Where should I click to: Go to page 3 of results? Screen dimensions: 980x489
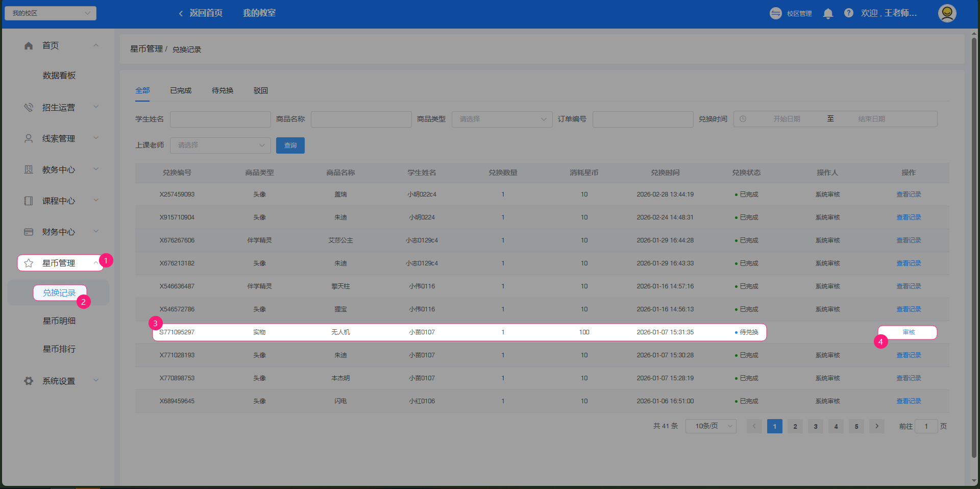815,427
